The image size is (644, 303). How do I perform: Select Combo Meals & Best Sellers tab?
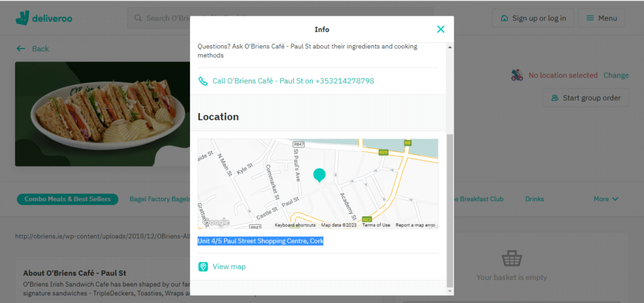pos(67,199)
